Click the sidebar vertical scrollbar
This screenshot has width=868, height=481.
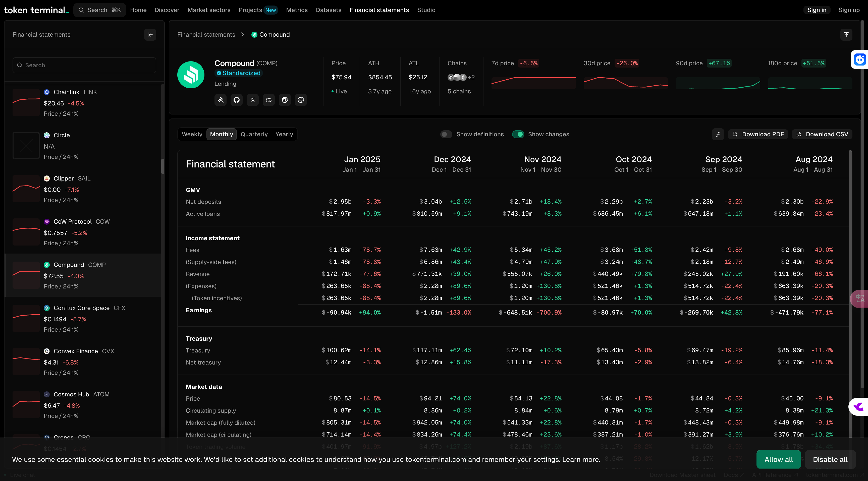(163, 166)
